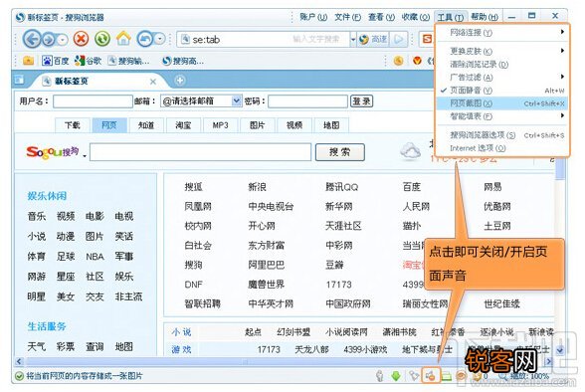Open the 查看 menu

381,17
